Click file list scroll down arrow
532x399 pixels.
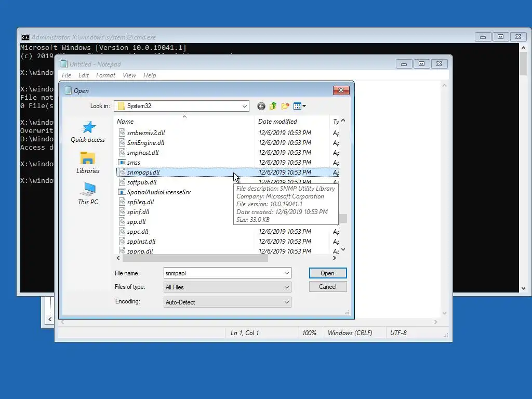343,249
